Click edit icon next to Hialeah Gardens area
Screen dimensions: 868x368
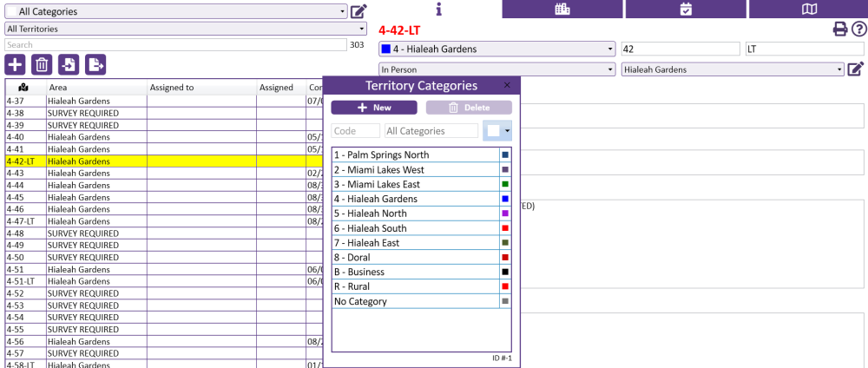(x=856, y=69)
